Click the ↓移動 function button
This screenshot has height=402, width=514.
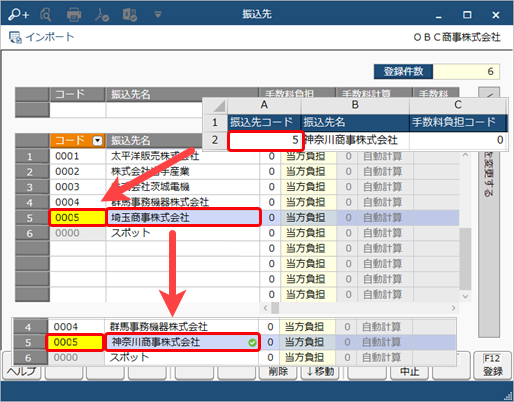321,371
